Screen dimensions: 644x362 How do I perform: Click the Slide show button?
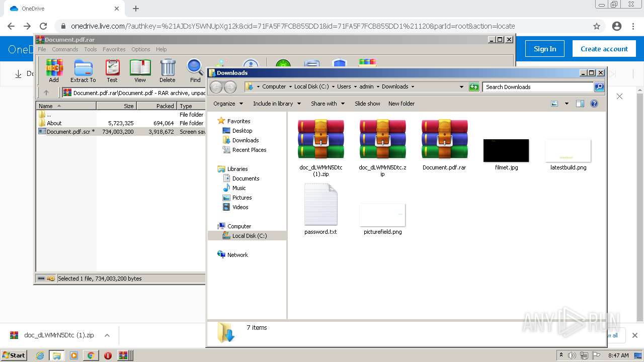[x=367, y=104]
